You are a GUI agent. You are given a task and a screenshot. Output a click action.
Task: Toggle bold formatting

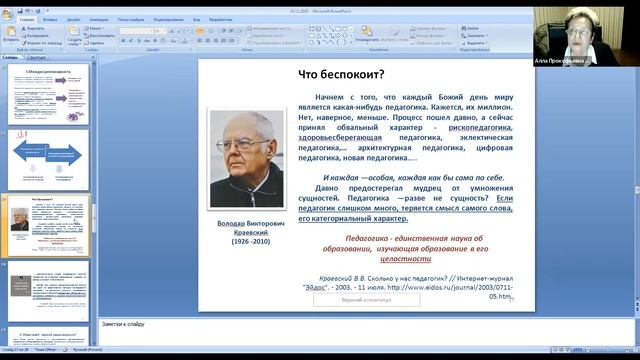tap(123, 40)
